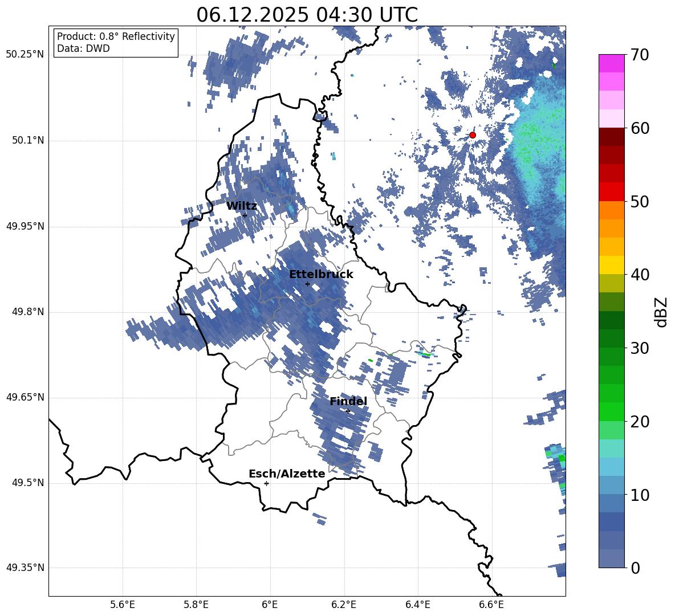Click the 5.8°E longitude label
The height and width of the screenshot is (616, 675).
click(x=196, y=605)
